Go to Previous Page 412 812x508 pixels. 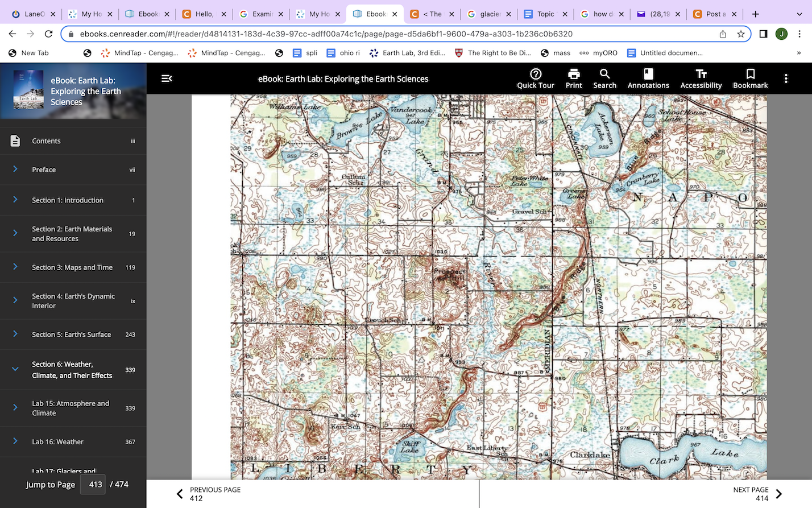coord(209,494)
